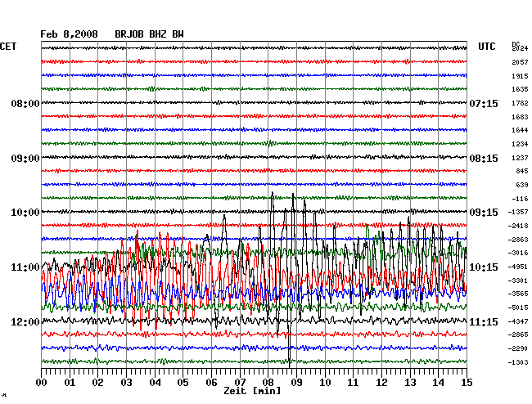Click the '07:15' UTC time label
Viewport: 532px width, 404px height.
[484, 103]
